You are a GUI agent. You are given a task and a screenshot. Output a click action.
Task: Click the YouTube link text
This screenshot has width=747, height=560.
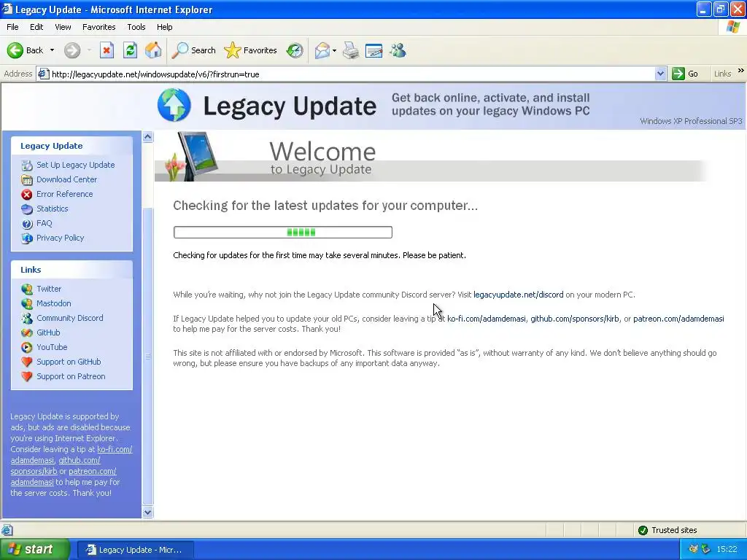(x=52, y=347)
